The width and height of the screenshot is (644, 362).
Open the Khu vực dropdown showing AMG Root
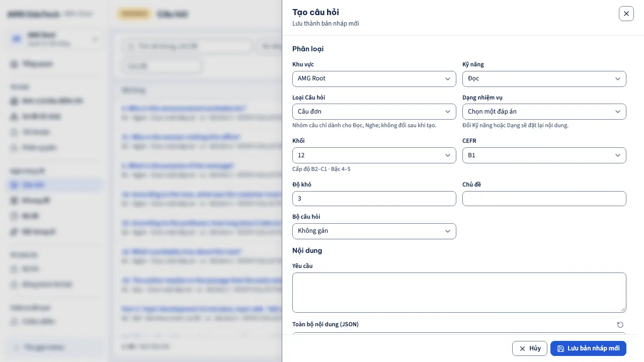click(374, 78)
